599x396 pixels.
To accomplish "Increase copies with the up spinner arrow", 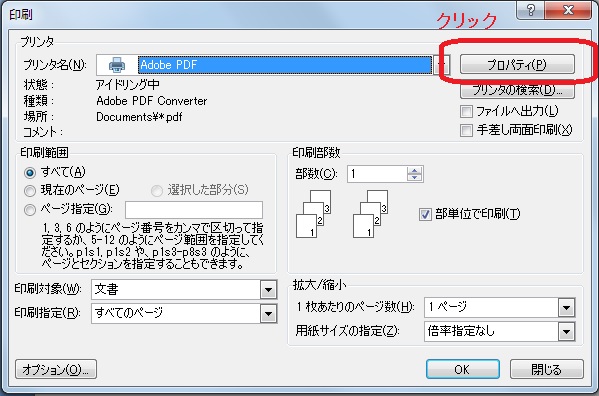I will pos(414,170).
